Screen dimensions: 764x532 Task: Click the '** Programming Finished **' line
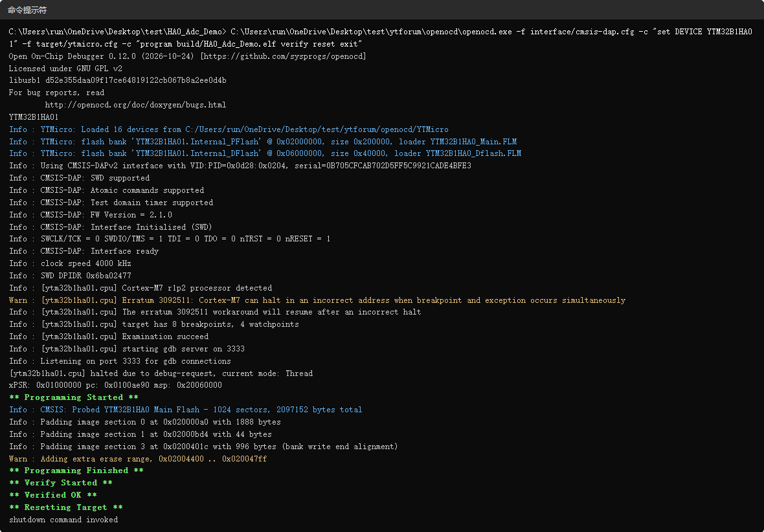(76, 471)
